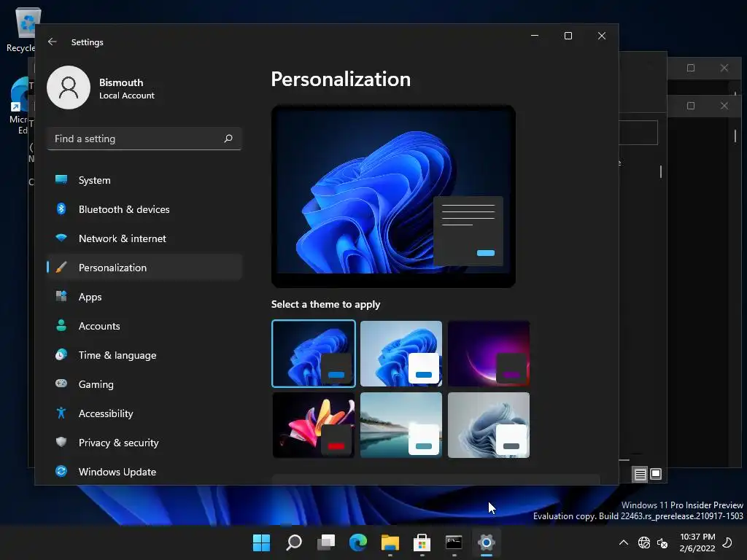Screen dimensions: 747x560
Task: Go to Privacy & security settings
Action: [144, 442]
